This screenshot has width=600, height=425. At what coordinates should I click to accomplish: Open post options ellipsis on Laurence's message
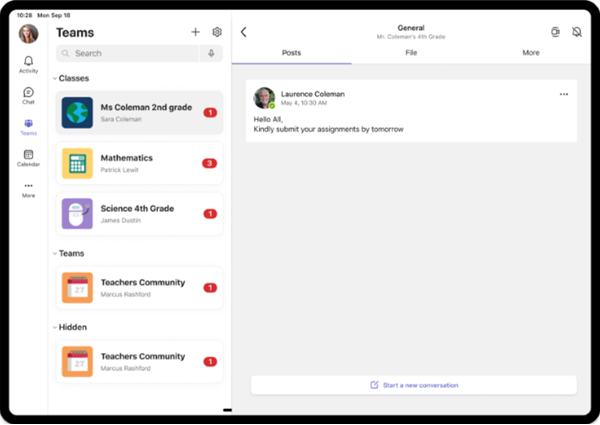(564, 94)
